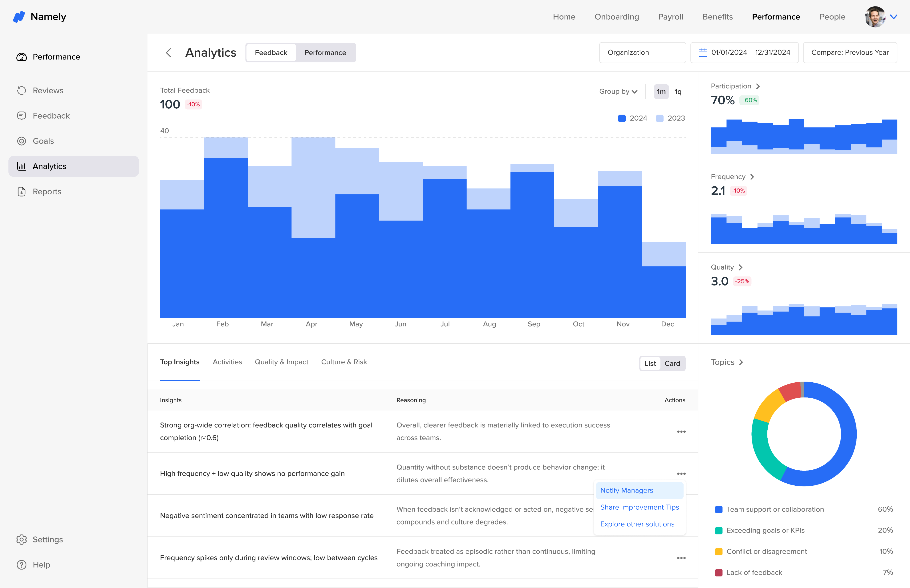Toggle chart grouping to 1q
The image size is (910, 588).
pyautogui.click(x=678, y=92)
